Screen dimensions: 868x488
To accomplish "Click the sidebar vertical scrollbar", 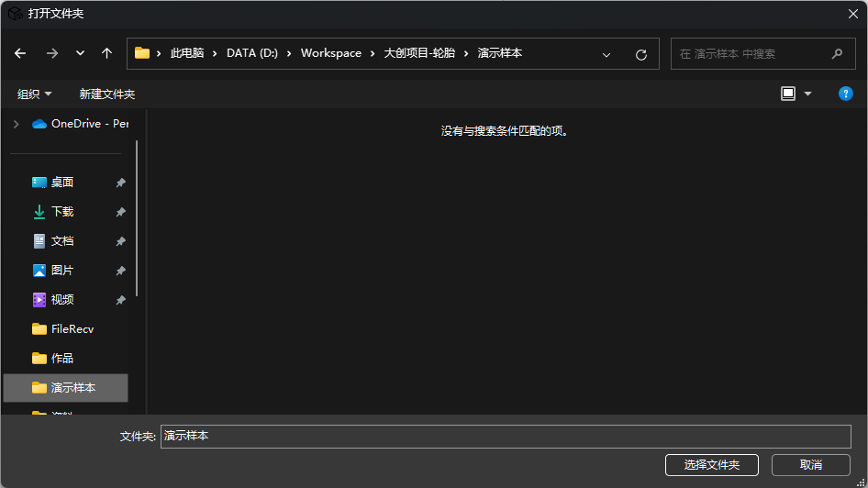I will click(137, 218).
